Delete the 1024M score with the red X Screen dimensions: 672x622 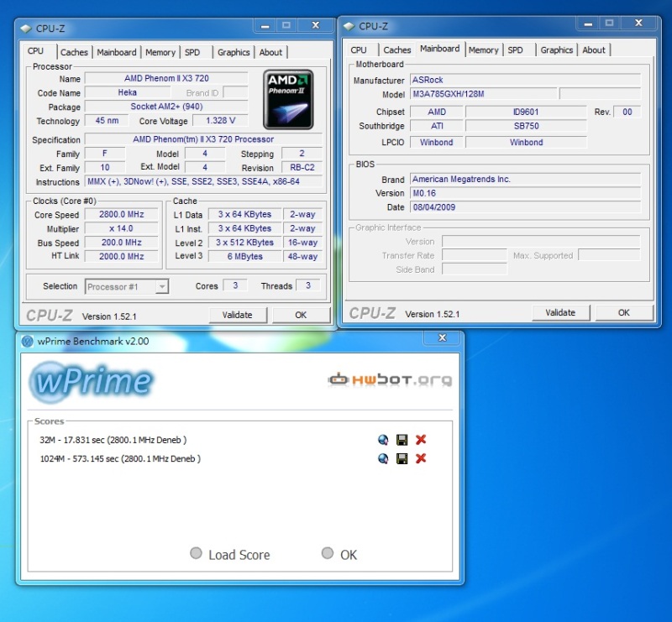[421, 458]
